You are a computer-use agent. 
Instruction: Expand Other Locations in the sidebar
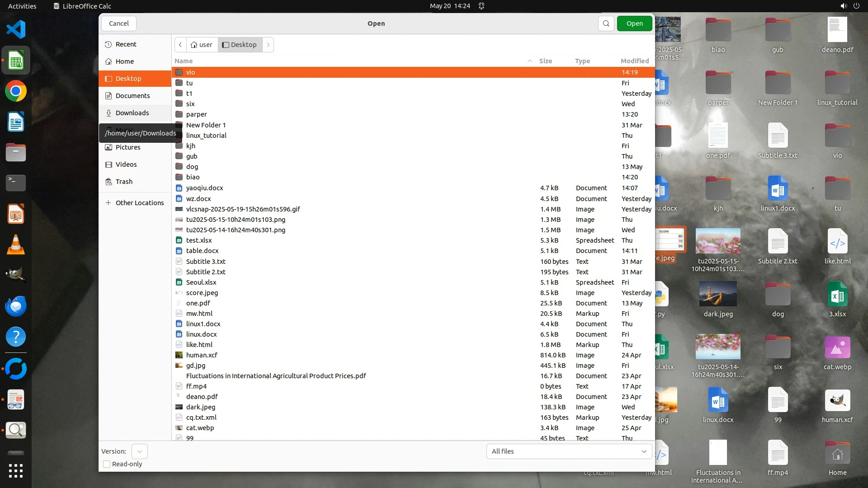[139, 203]
